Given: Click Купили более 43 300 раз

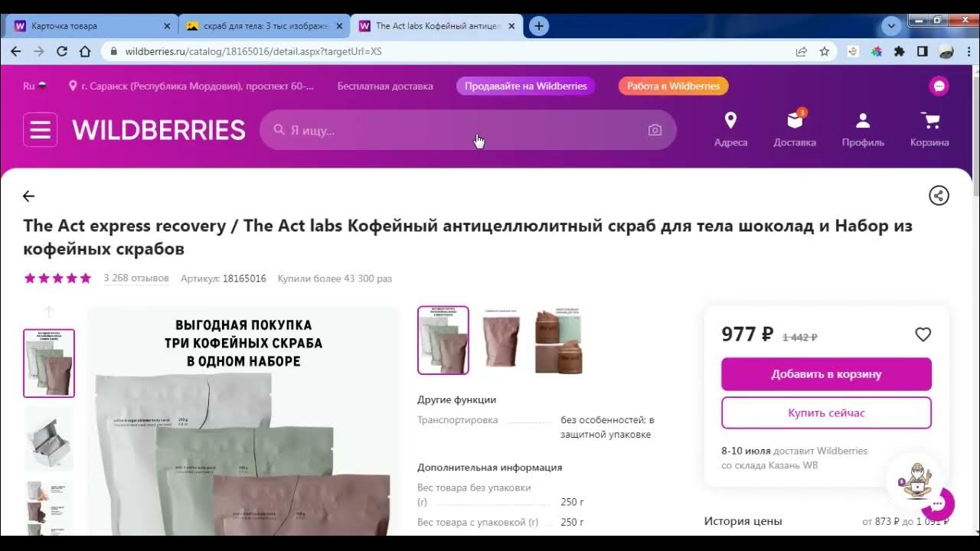Looking at the screenshot, I should (335, 279).
